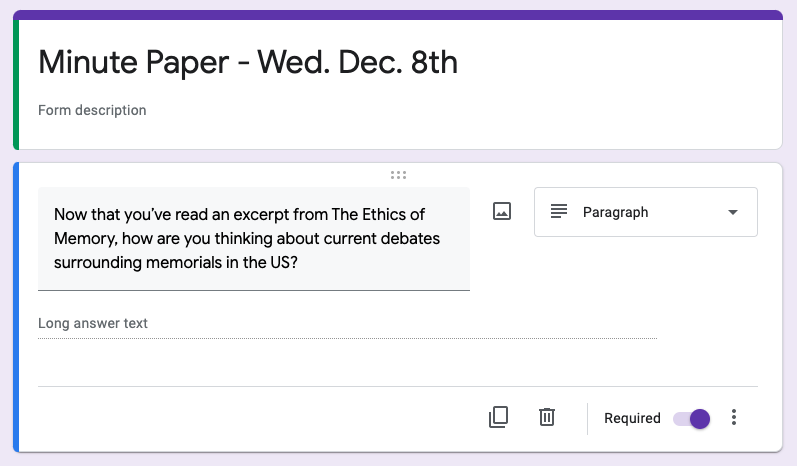Image resolution: width=797 pixels, height=466 pixels.
Task: Turn off the Required toggle switch
Action: click(691, 419)
